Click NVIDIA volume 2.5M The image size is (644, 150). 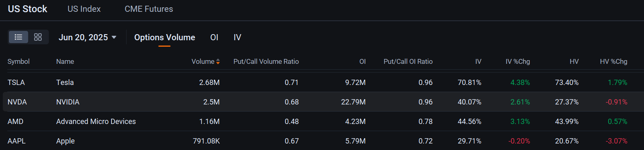(x=211, y=102)
